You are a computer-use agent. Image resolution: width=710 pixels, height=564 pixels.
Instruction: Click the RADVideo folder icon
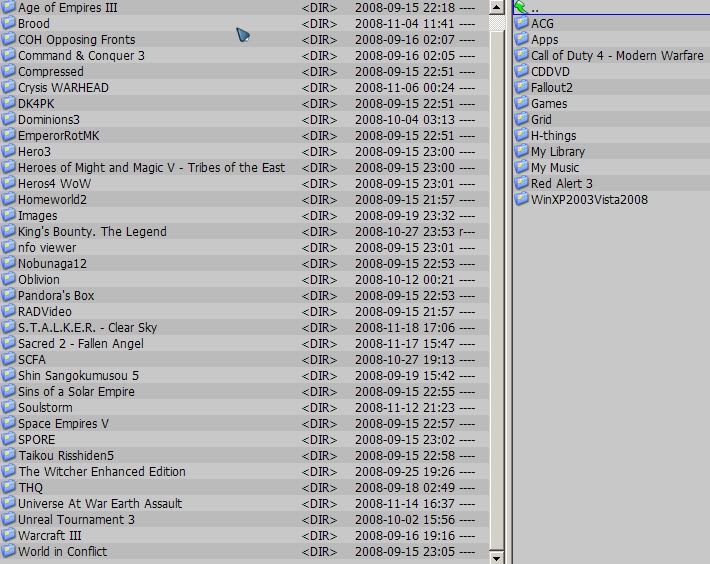8,311
